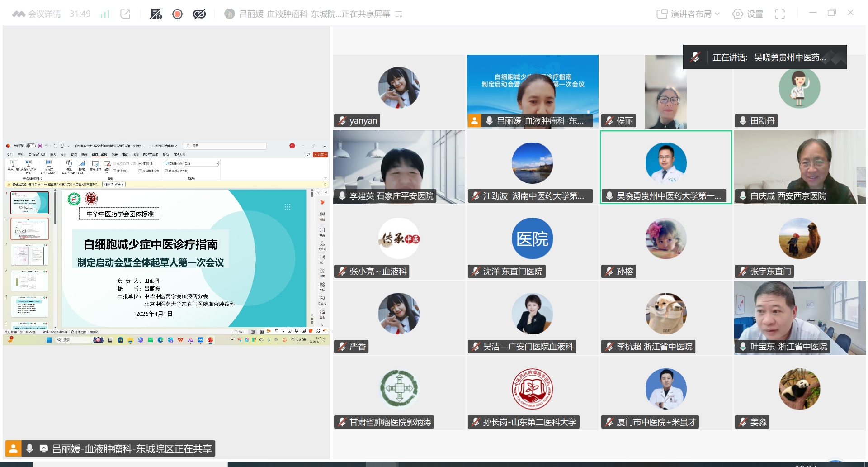
Task: Click the pop-out window icon
Action: click(x=125, y=14)
